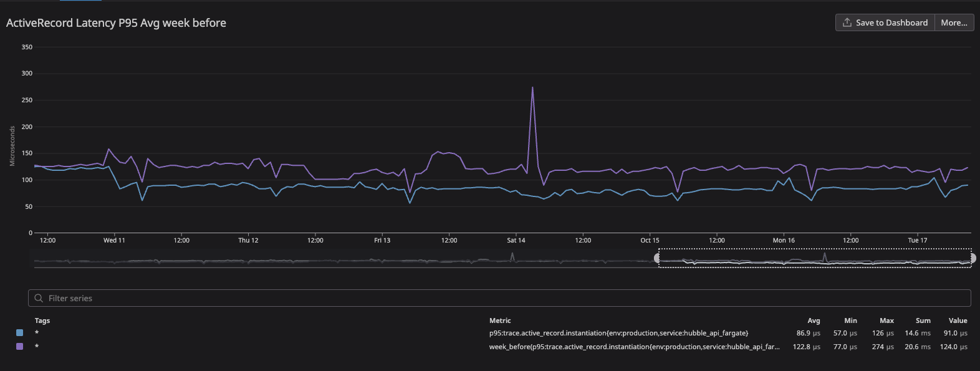980x371 pixels.
Task: Click the purple spike peak near Sat 14
Action: [532, 88]
